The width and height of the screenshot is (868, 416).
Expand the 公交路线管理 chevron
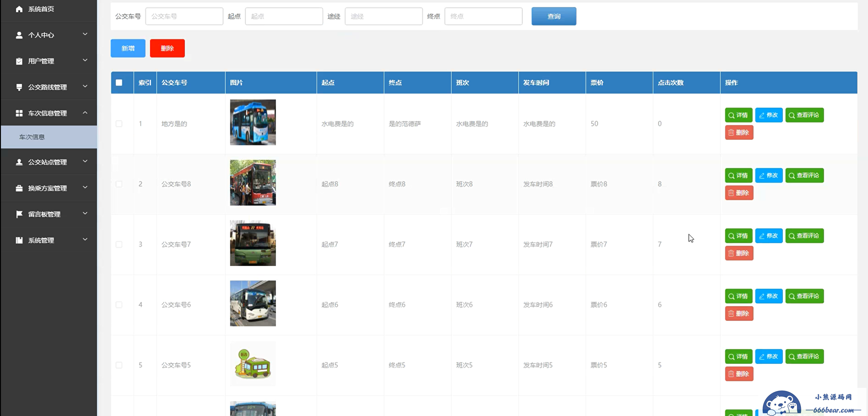pos(85,86)
